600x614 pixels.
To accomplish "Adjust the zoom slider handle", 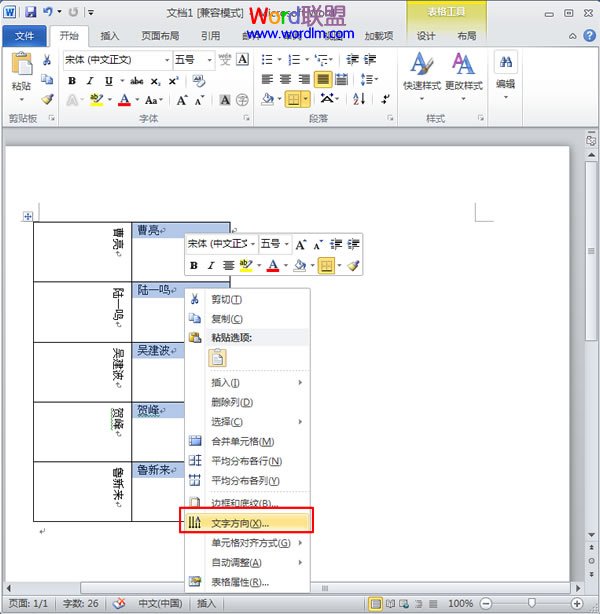I will (531, 603).
